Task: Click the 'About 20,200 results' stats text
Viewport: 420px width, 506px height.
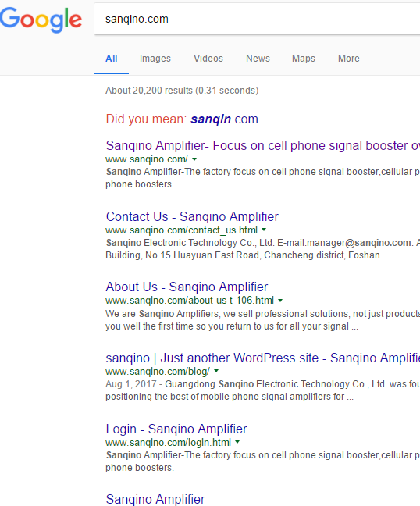Action: pyautogui.click(x=182, y=91)
